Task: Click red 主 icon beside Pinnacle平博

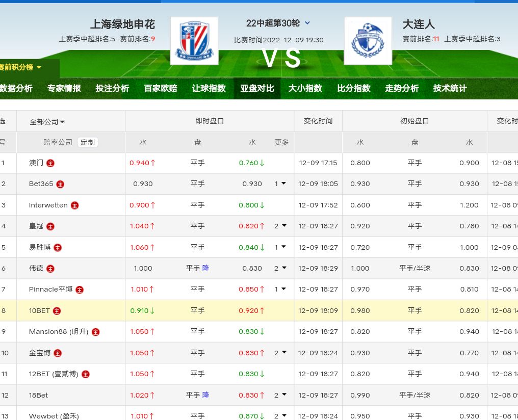Action: pos(80,290)
